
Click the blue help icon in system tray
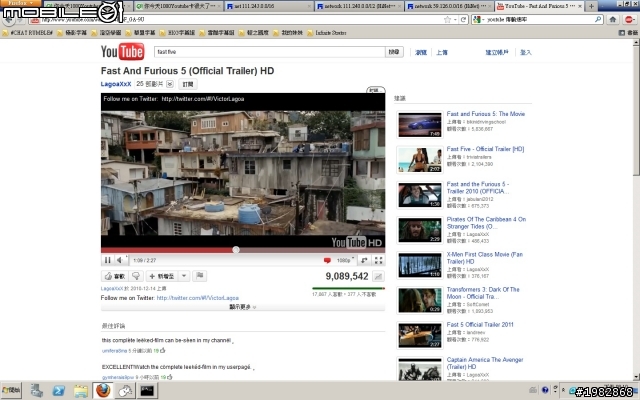545,390
